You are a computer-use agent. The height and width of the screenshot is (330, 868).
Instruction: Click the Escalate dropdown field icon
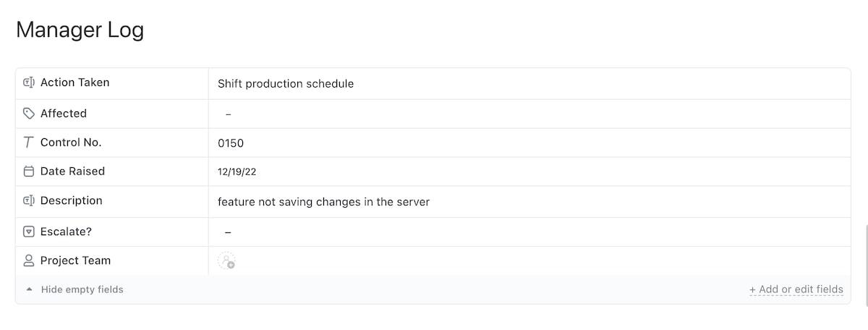[x=29, y=232]
